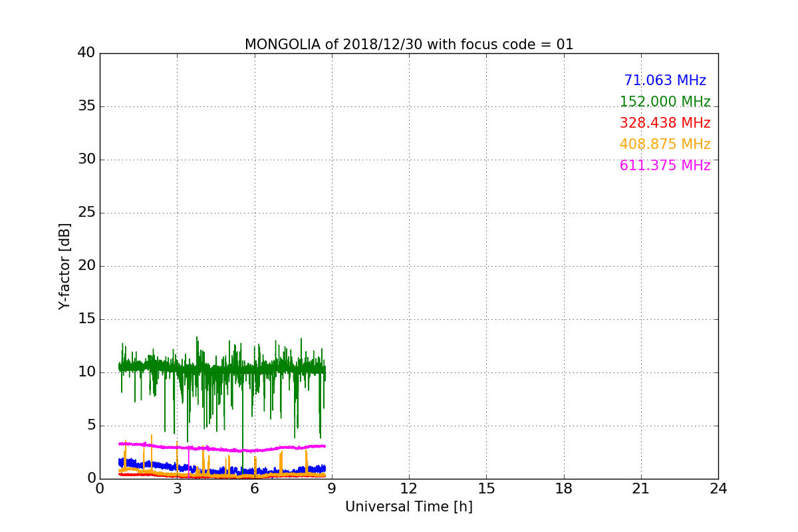Click the y-axis tick label 5
This screenshot has width=798, height=532.
pyautogui.click(x=91, y=426)
